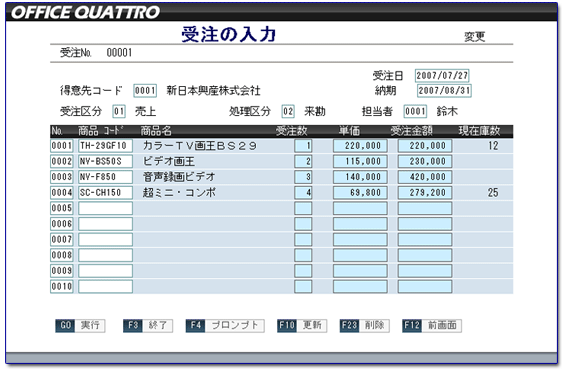Click unit price field 115,000
Screen dimensions: 564x369
click(x=360, y=161)
